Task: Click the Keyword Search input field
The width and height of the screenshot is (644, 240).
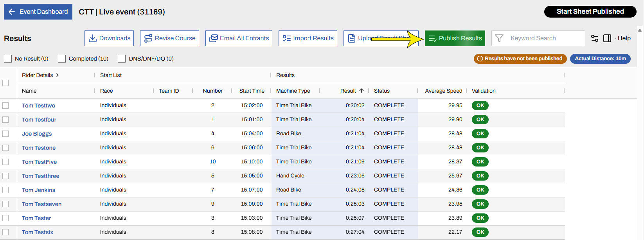Action: tap(544, 38)
